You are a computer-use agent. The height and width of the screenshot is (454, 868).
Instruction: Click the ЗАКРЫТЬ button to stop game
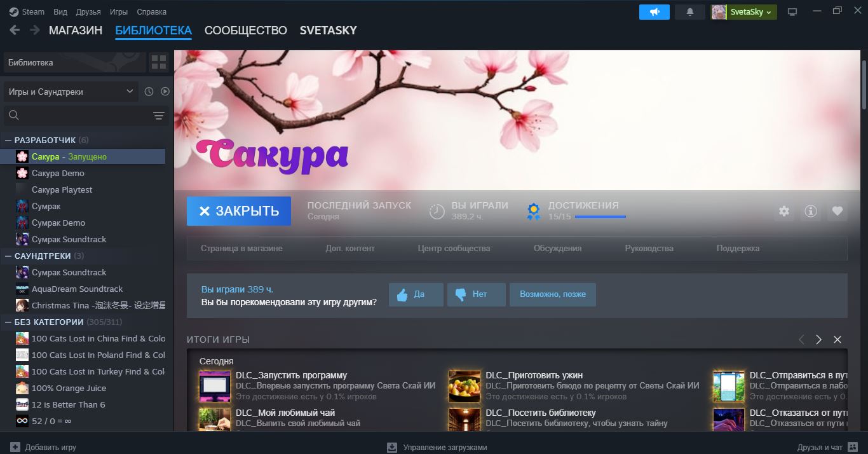tap(239, 211)
